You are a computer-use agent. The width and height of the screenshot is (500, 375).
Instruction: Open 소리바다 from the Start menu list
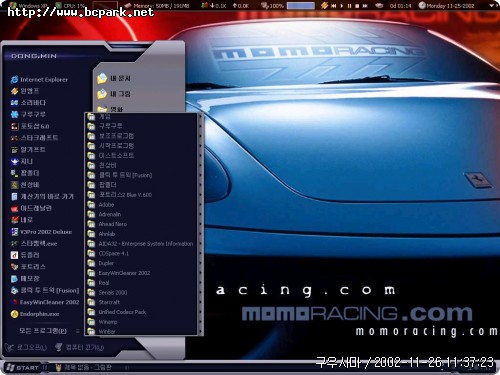28,103
